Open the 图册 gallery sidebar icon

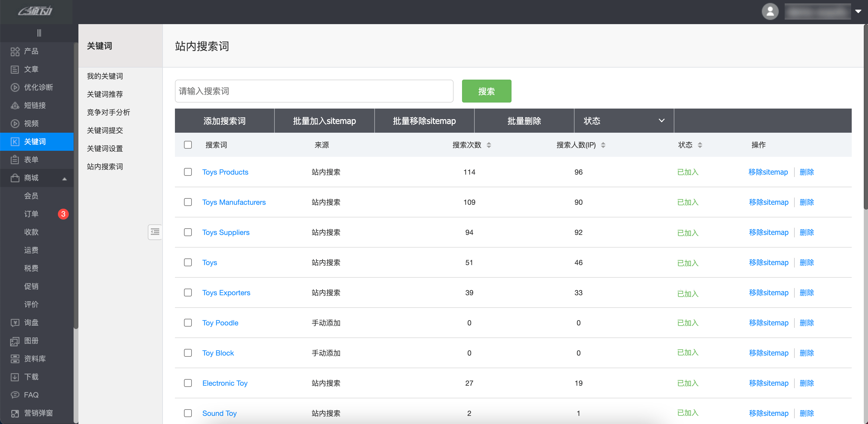click(x=15, y=341)
